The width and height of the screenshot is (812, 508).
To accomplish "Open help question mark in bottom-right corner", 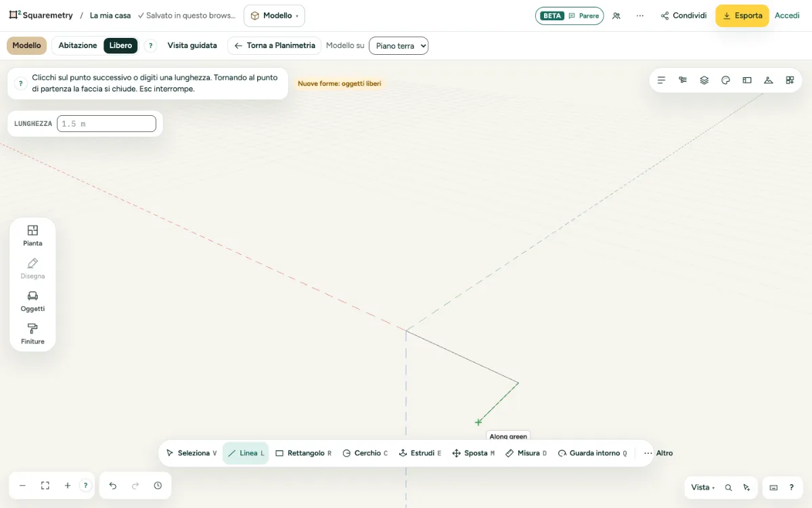I will (792, 488).
